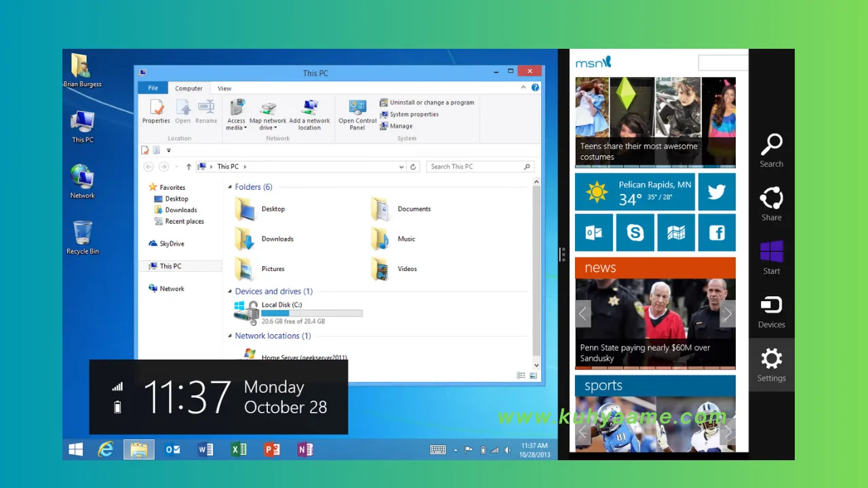Open the Twitter tile in MSN

coord(717,192)
